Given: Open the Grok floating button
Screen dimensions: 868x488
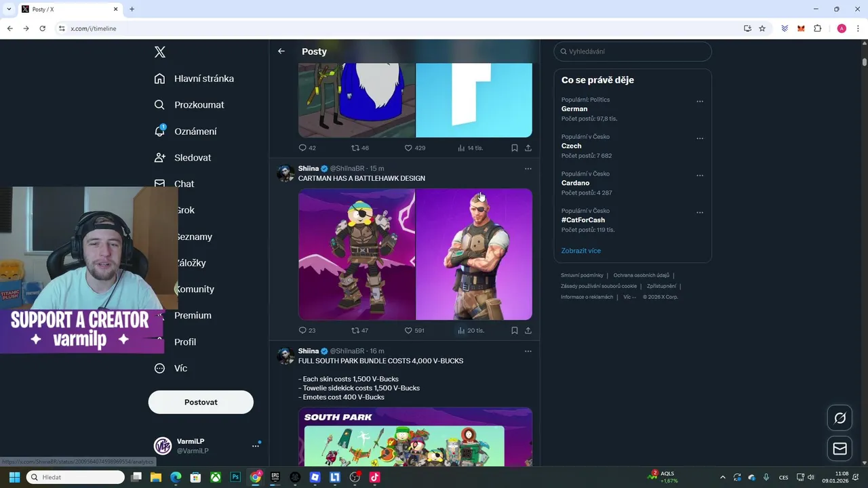Looking at the screenshot, I should pyautogui.click(x=840, y=418).
